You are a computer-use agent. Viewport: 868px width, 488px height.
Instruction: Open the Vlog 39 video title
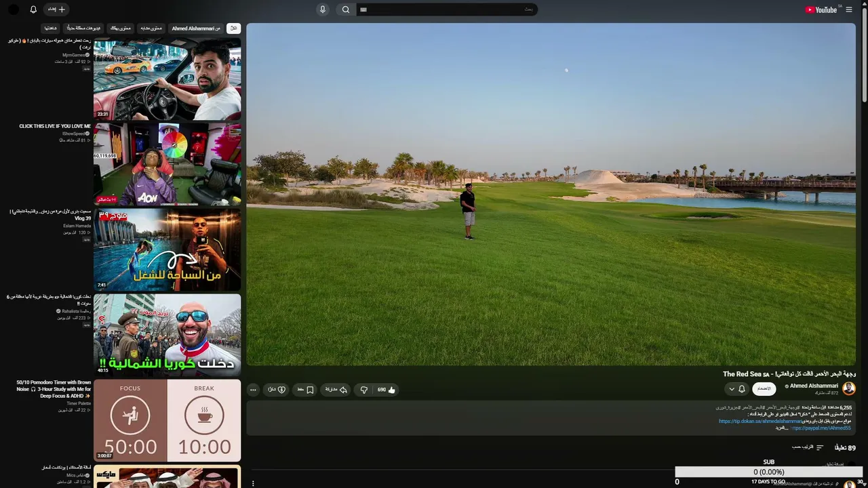[50, 215]
